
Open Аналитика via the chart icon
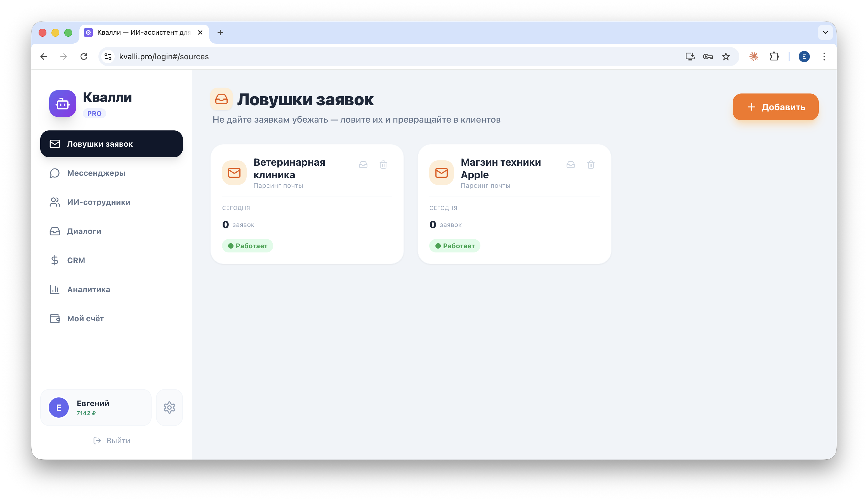[55, 289]
